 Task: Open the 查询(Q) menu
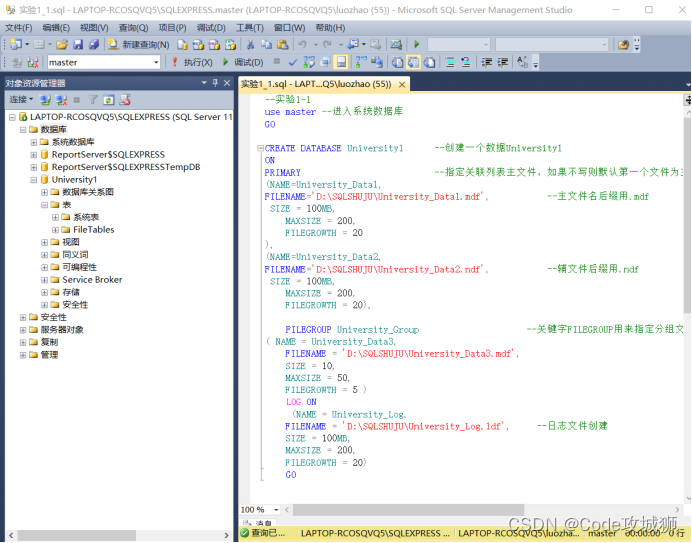pos(133,28)
